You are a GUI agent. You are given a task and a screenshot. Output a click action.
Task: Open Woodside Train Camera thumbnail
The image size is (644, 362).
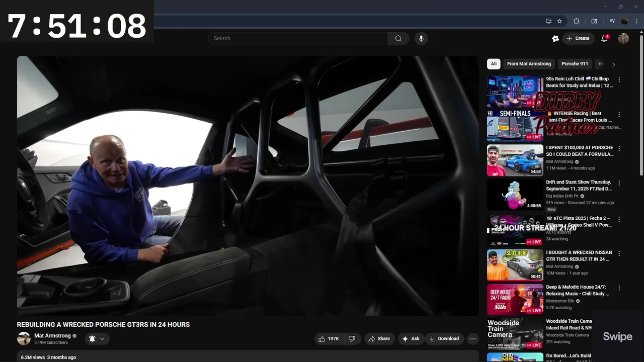[515, 334]
